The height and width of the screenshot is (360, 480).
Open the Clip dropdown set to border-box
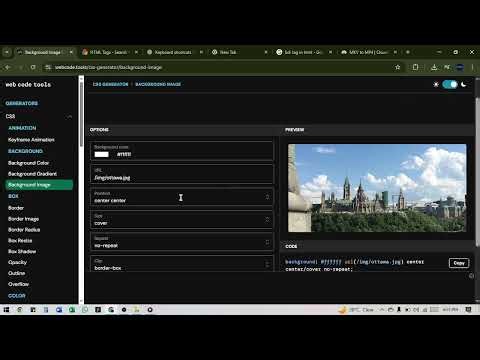click(182, 264)
